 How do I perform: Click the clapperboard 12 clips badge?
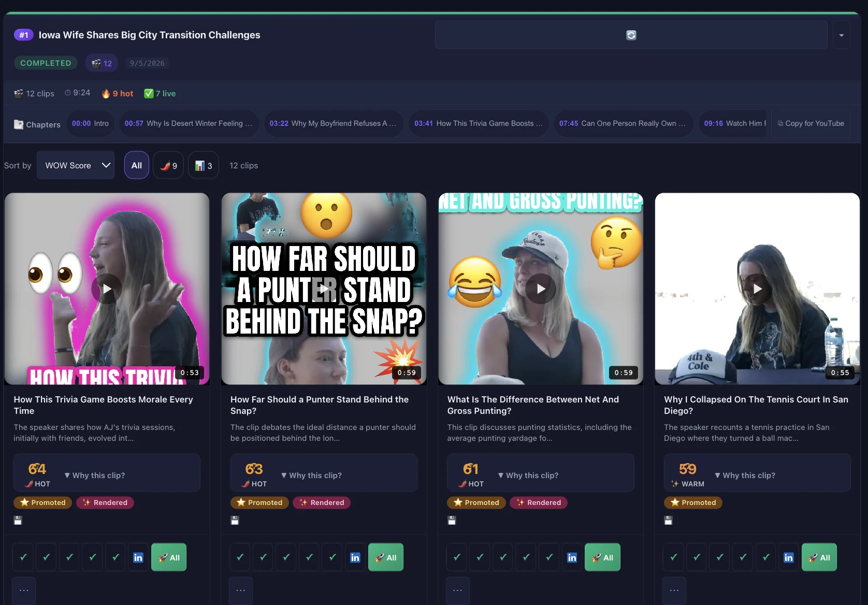click(x=102, y=63)
